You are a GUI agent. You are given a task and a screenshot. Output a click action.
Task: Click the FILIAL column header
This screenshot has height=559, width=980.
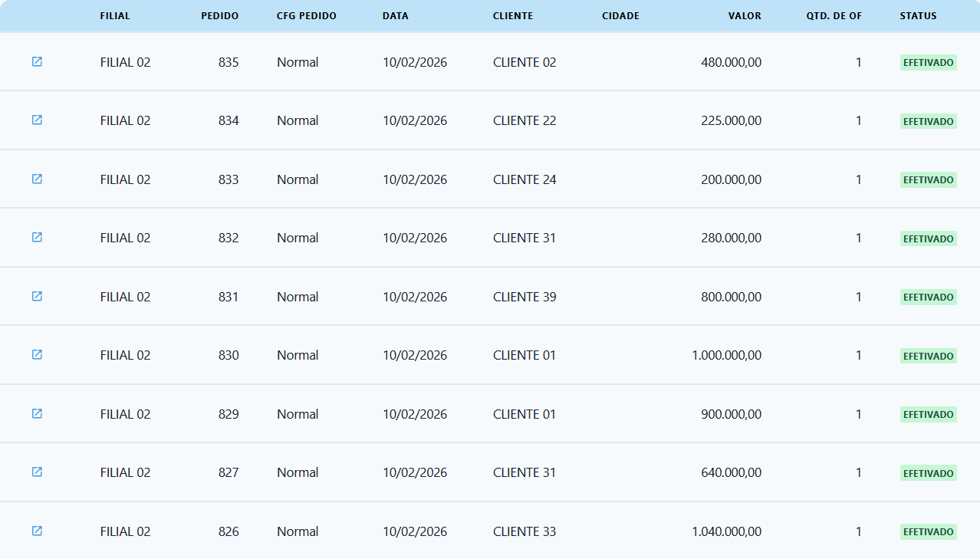coord(115,16)
